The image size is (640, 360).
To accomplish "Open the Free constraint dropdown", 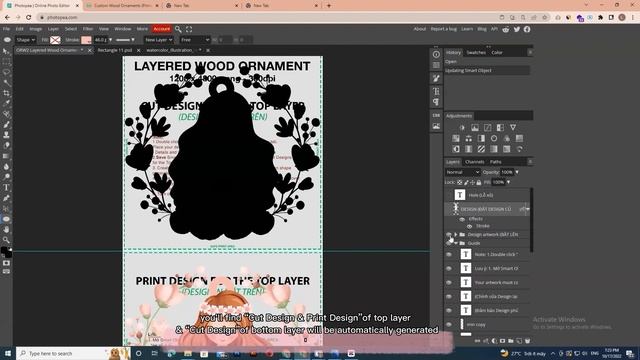I will 195,40.
